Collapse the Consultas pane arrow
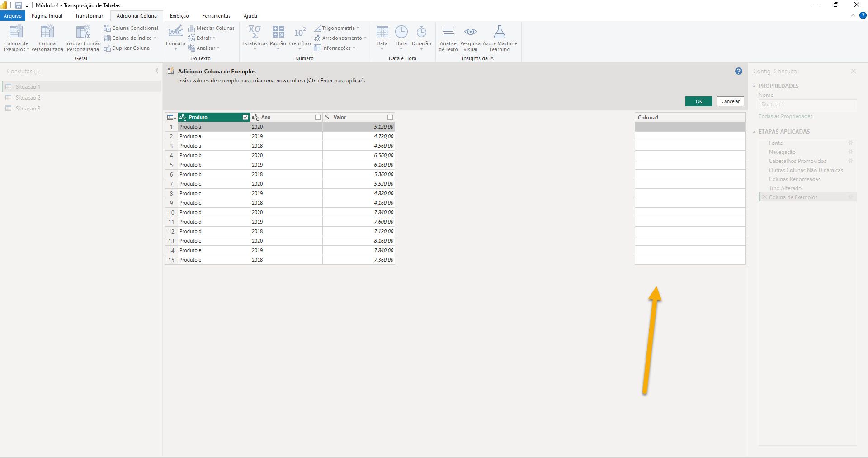 [x=157, y=71]
